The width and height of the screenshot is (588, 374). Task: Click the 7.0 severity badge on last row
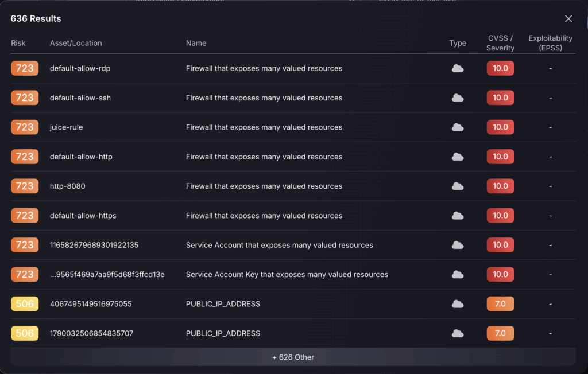pyautogui.click(x=500, y=333)
